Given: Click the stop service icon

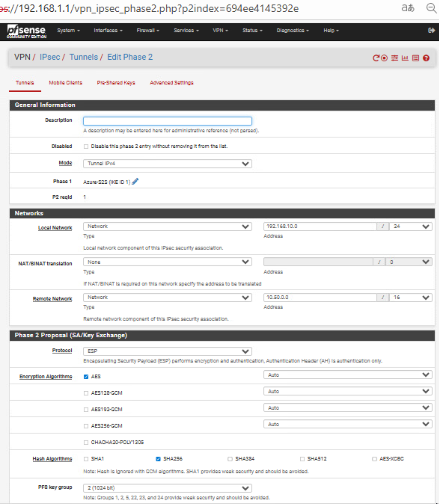Looking at the screenshot, I should (x=384, y=58).
